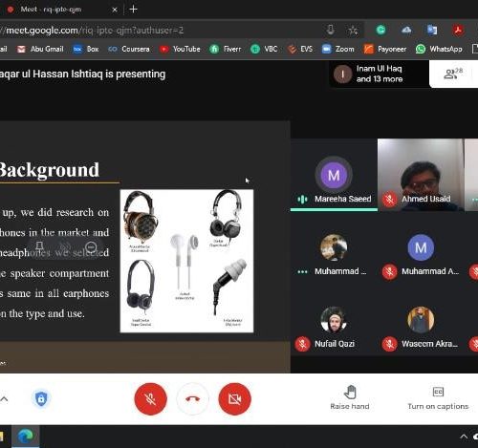Click the Raise hand icon
The height and width of the screenshot is (448, 478).
[x=350, y=392]
